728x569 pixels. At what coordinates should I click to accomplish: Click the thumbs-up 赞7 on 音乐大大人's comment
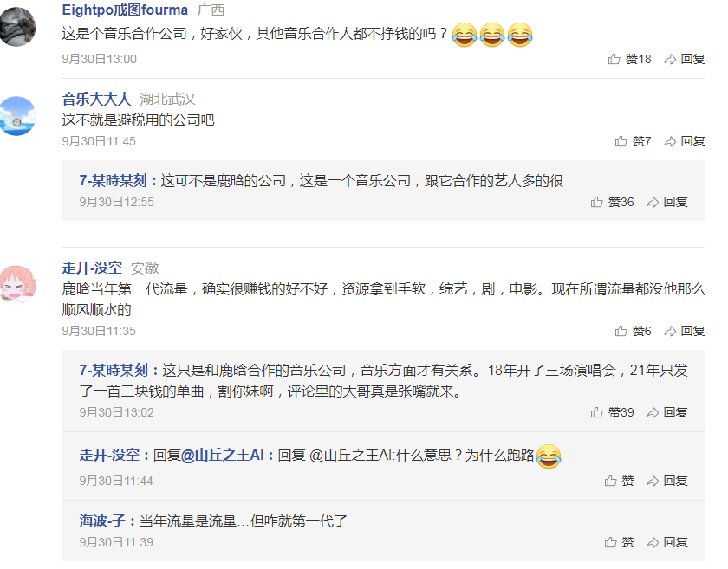tap(633, 141)
